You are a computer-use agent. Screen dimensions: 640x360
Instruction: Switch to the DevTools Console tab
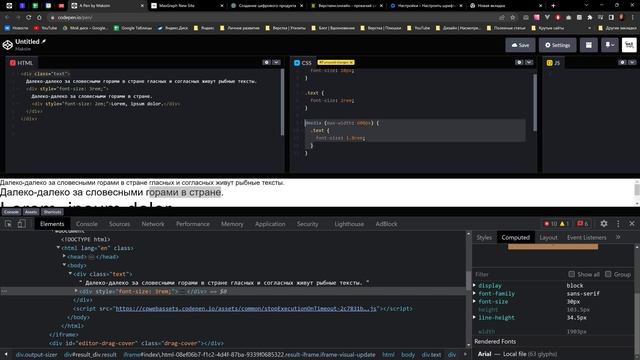coord(87,224)
